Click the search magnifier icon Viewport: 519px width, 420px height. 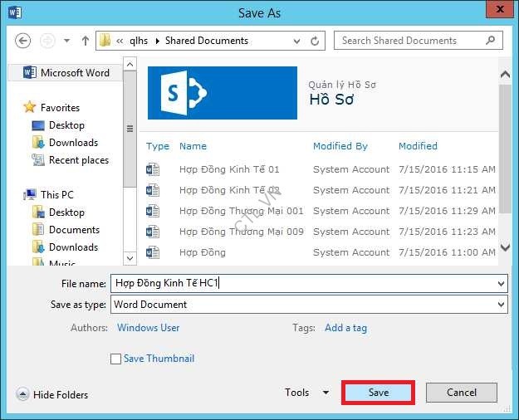(x=492, y=41)
